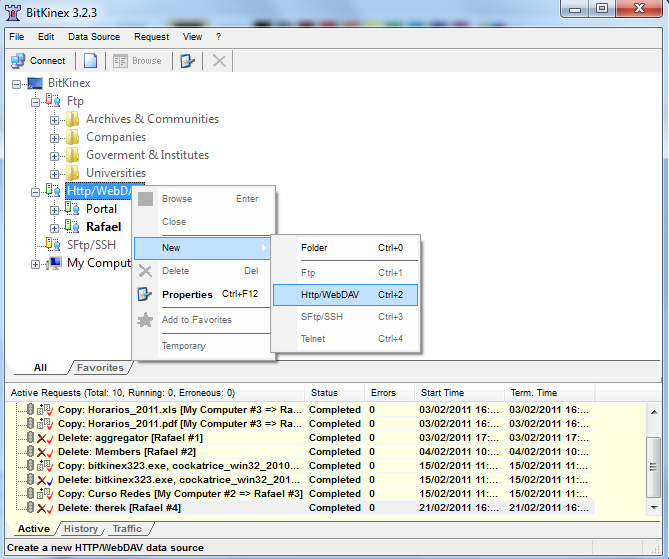The width and height of the screenshot is (669, 559).
Task: Open the File menu
Action: tap(17, 37)
